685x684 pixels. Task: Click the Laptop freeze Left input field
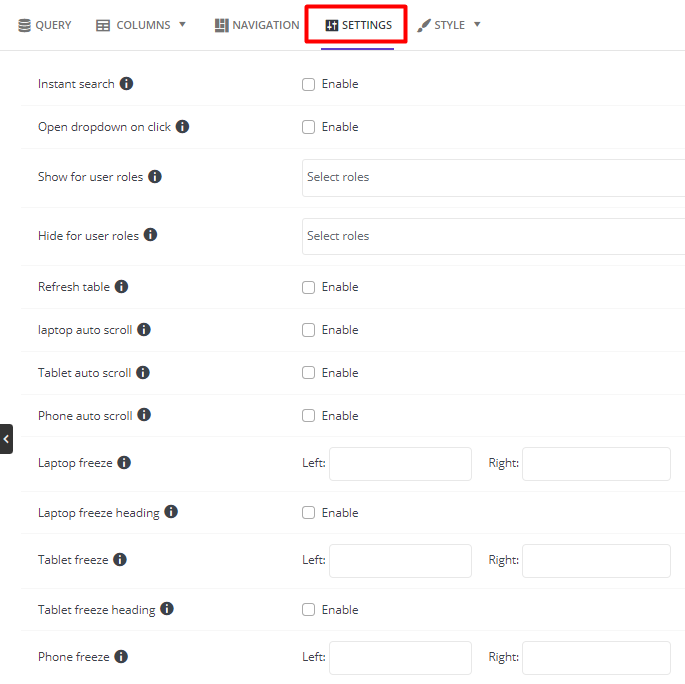(400, 464)
